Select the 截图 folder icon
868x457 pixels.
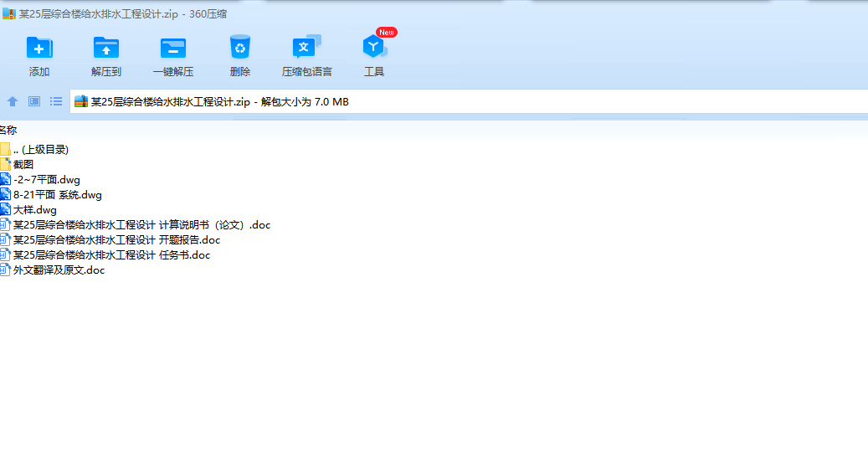coord(6,164)
